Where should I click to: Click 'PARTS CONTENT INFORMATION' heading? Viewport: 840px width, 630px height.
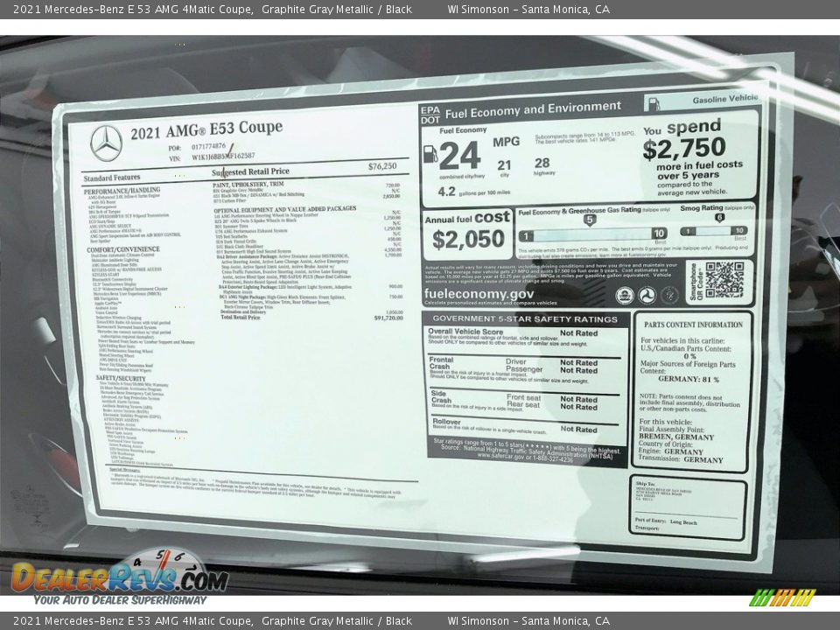[x=693, y=325]
